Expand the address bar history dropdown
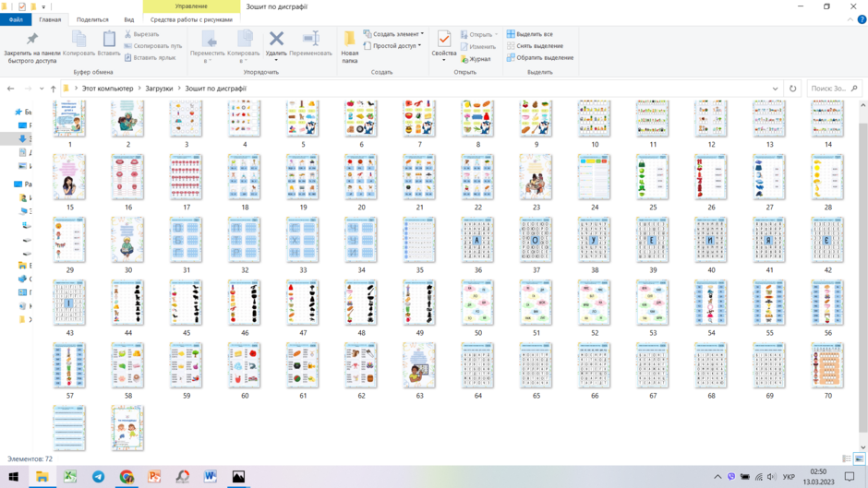This screenshot has width=868, height=488. pos(775,89)
